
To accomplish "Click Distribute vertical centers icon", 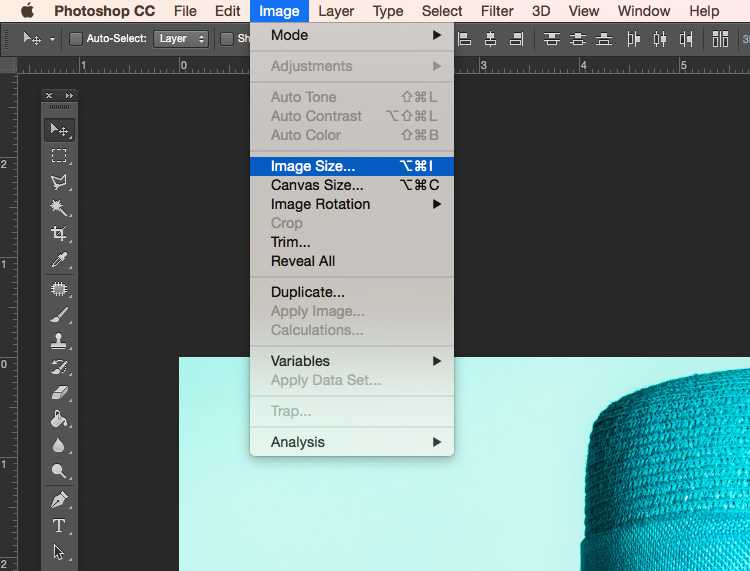I will (x=577, y=39).
